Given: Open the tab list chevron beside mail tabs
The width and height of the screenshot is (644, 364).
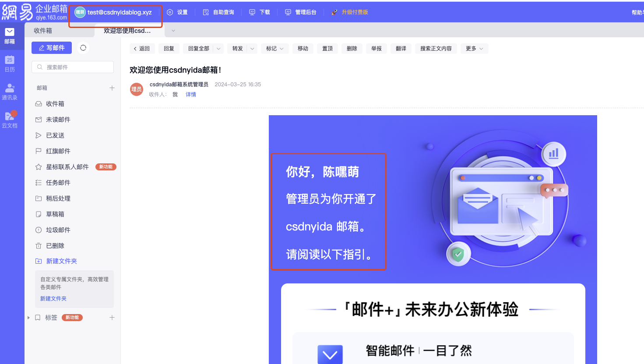Looking at the screenshot, I should 173,31.
